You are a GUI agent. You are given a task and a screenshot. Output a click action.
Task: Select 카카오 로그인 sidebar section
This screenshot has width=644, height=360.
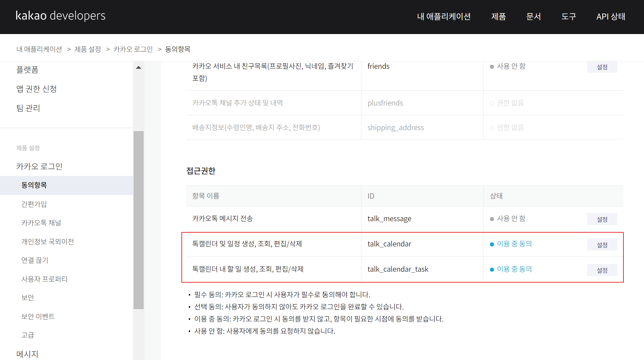[x=39, y=166]
